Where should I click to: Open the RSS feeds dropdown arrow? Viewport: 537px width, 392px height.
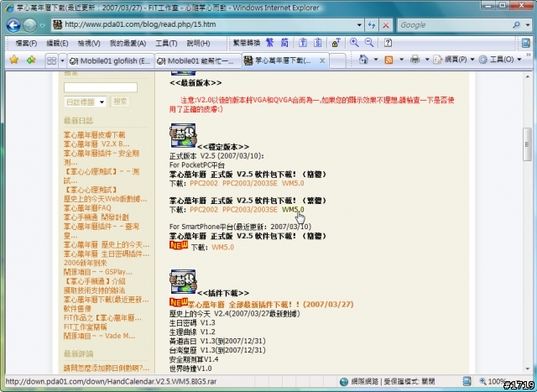click(x=401, y=60)
